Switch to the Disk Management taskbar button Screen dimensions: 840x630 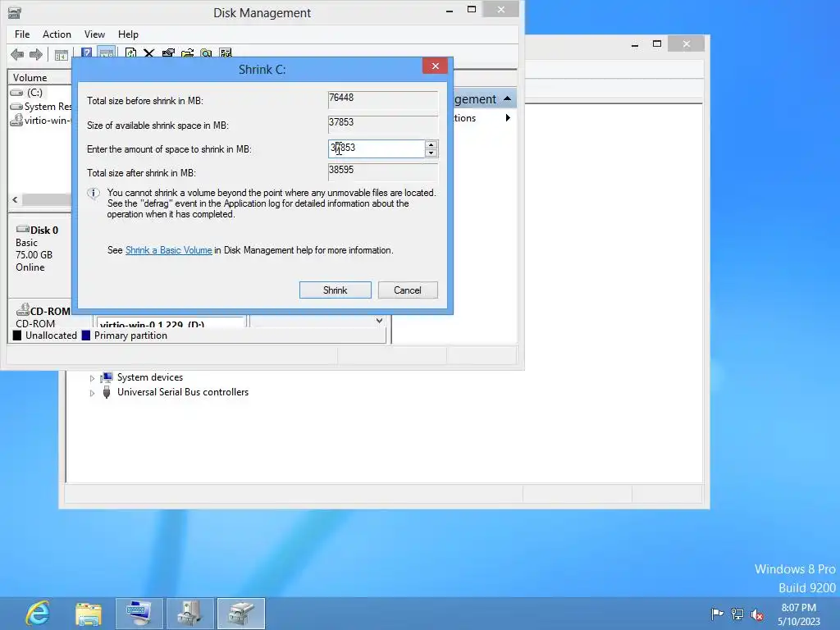coord(241,614)
